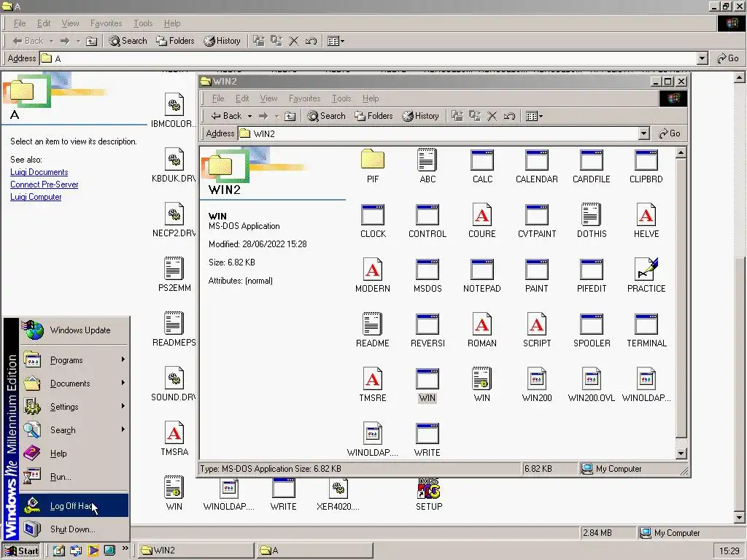Expand Programs submenu in Start menu

[74, 360]
